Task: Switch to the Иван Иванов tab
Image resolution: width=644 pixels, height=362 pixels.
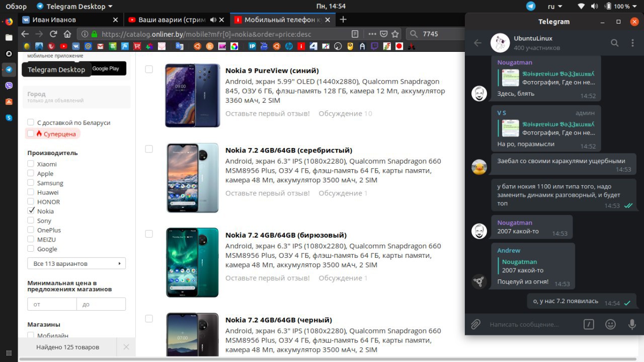Action: tap(70, 20)
